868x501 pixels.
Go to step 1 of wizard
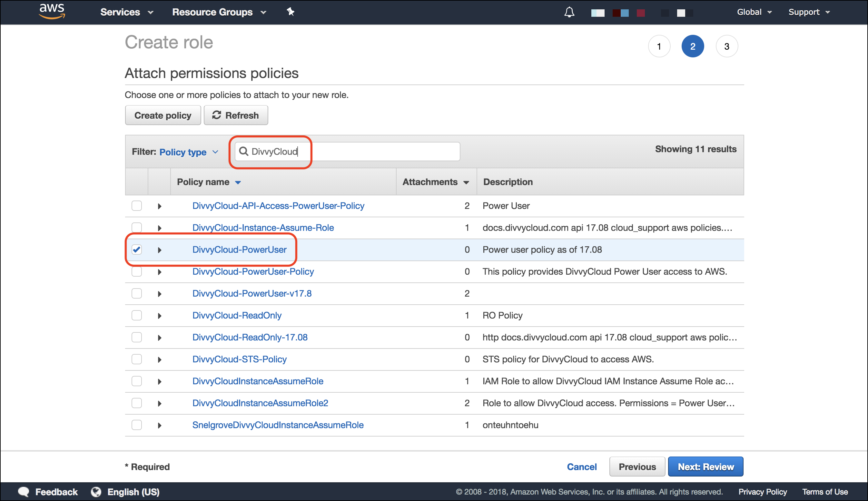pyautogui.click(x=659, y=46)
